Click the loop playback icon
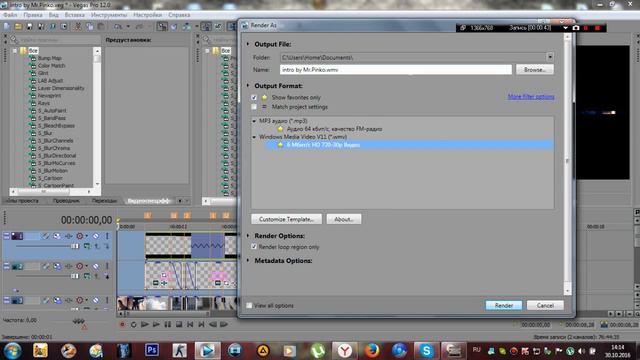The image size is (640, 360). click(x=133, y=324)
